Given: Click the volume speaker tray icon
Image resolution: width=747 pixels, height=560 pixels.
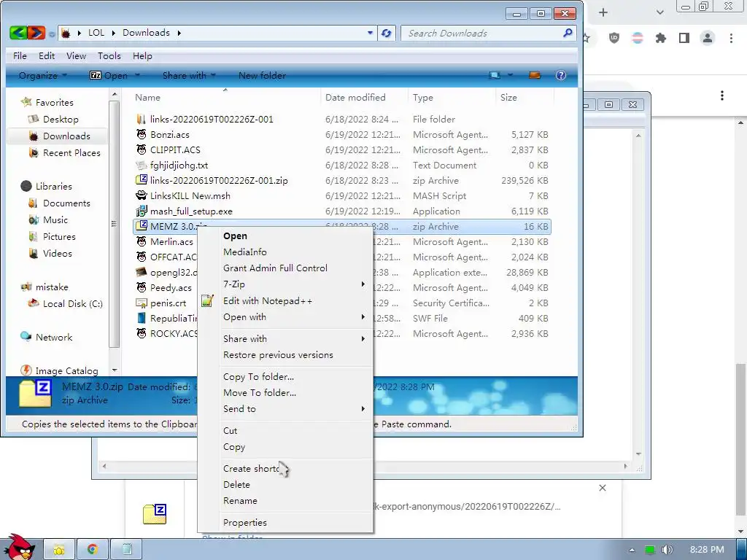Looking at the screenshot, I should [x=667, y=550].
